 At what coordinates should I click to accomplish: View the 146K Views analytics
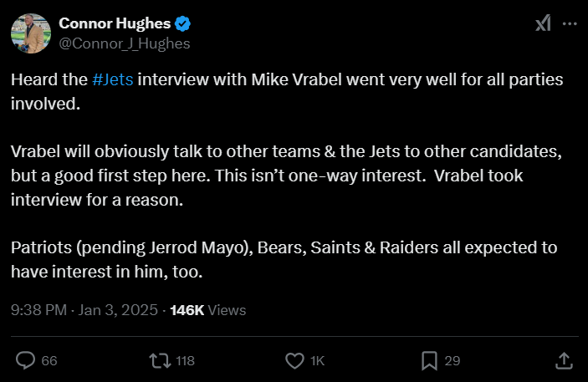click(207, 310)
